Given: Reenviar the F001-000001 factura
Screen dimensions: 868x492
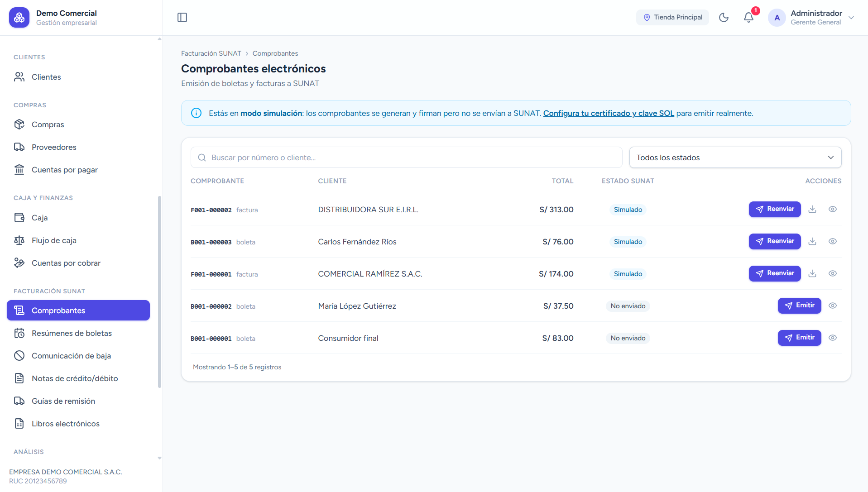Looking at the screenshot, I should click(775, 273).
